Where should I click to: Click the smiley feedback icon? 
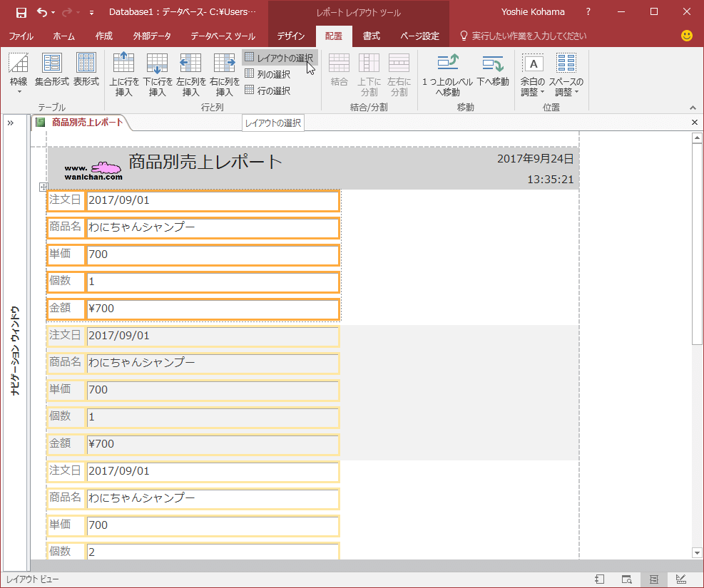click(x=686, y=36)
